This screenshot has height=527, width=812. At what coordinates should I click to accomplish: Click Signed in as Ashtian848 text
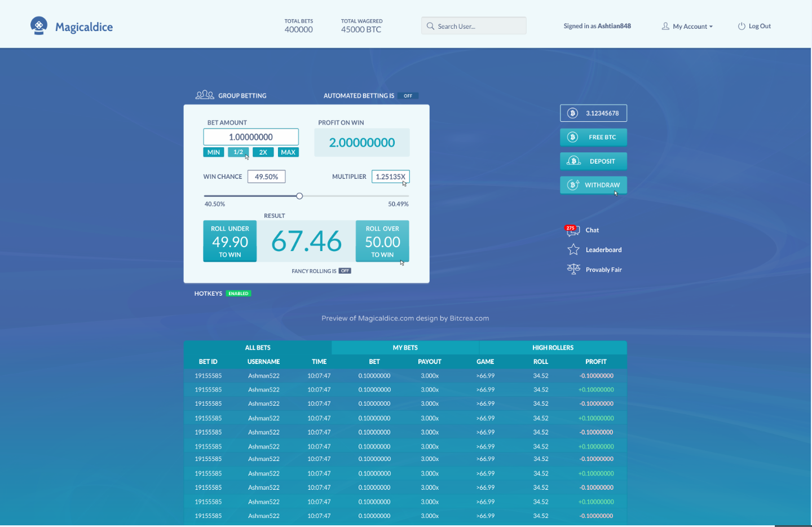point(597,26)
